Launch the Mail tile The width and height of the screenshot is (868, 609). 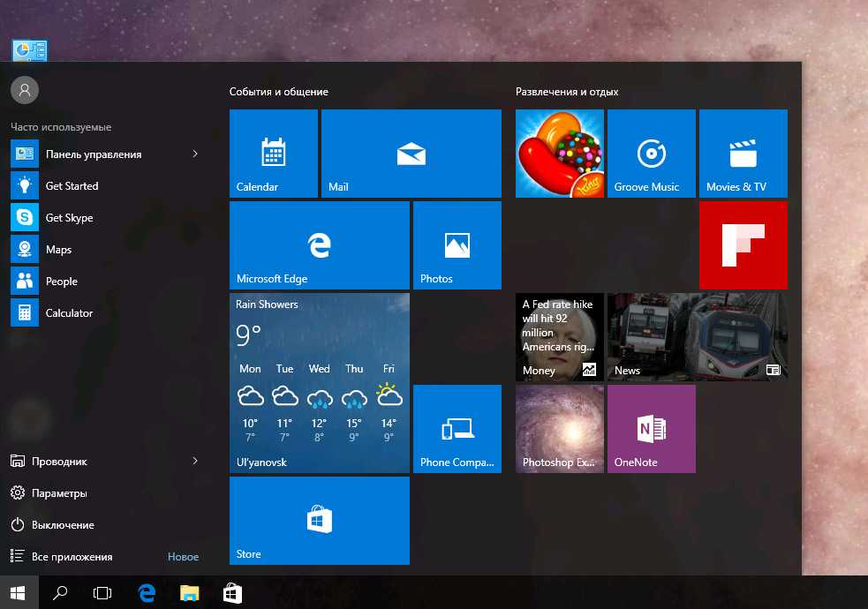click(x=411, y=154)
